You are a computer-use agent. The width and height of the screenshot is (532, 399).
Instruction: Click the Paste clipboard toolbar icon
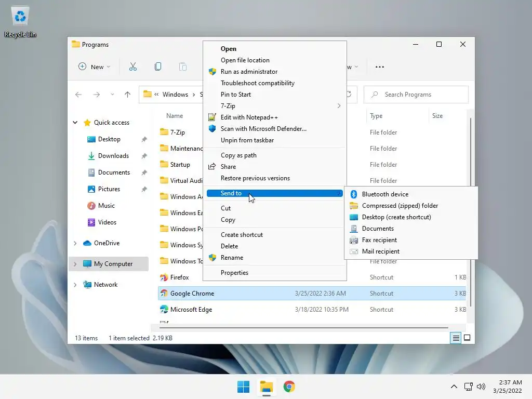point(182,67)
